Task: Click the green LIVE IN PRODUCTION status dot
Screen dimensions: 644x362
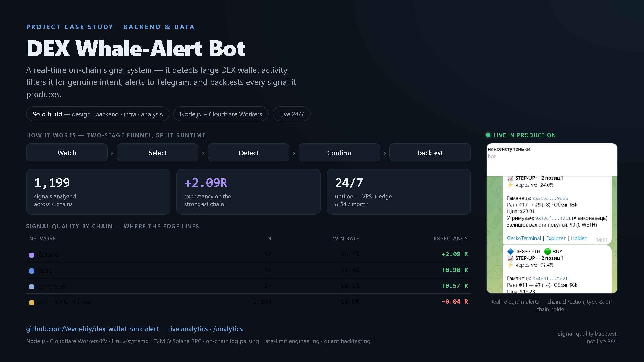Action: tap(488, 135)
